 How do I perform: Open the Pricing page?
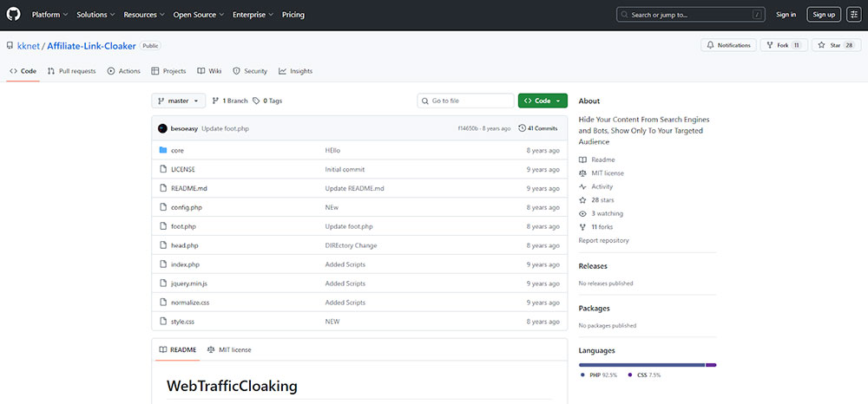click(293, 15)
